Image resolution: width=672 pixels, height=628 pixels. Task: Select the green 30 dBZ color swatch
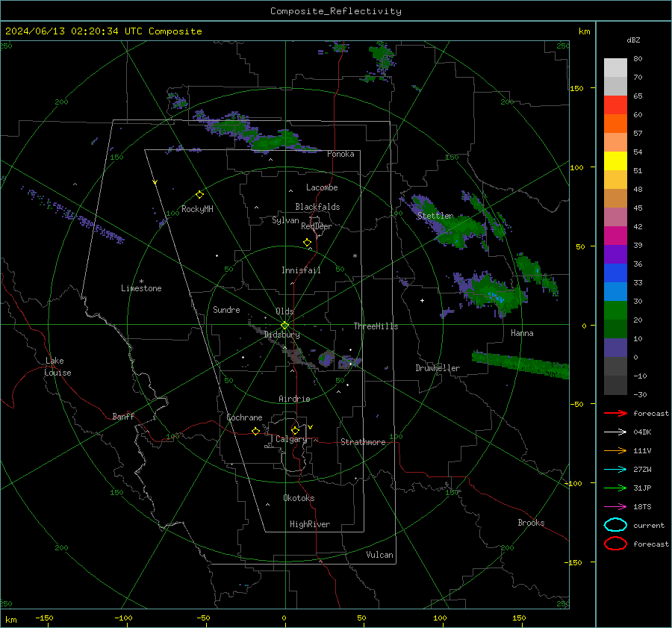pos(615,310)
